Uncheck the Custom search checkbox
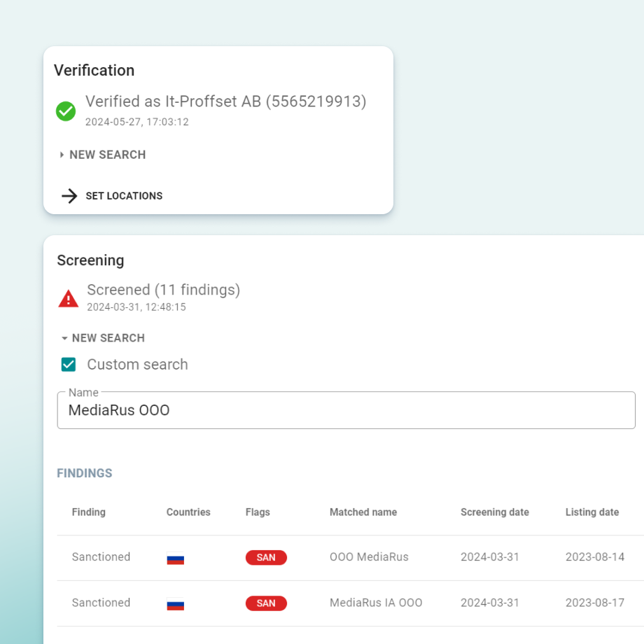 tap(69, 364)
